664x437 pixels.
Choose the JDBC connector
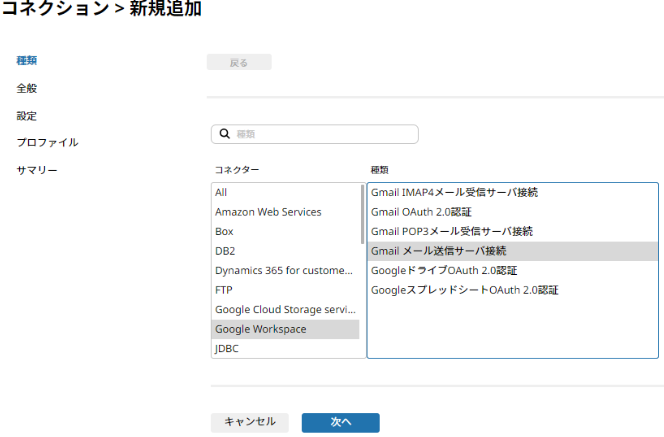click(285, 348)
